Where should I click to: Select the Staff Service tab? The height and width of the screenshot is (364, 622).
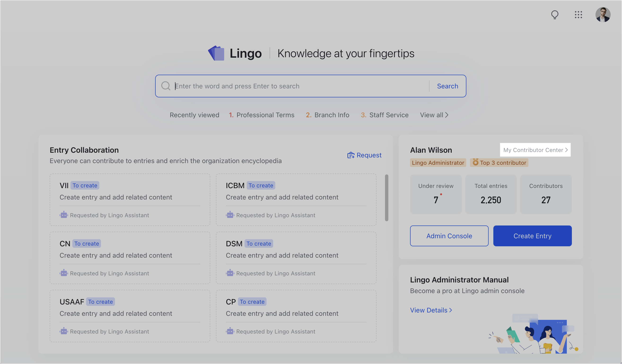pyautogui.click(x=388, y=115)
